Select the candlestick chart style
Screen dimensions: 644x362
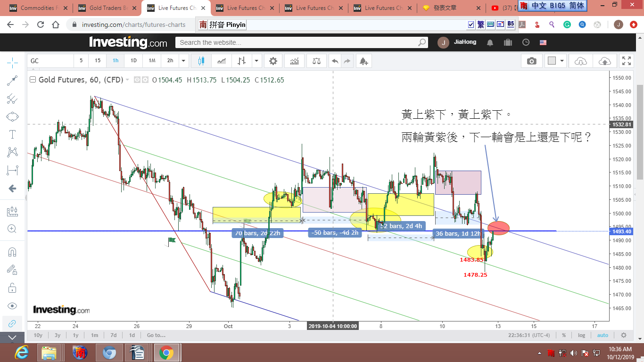point(201,61)
